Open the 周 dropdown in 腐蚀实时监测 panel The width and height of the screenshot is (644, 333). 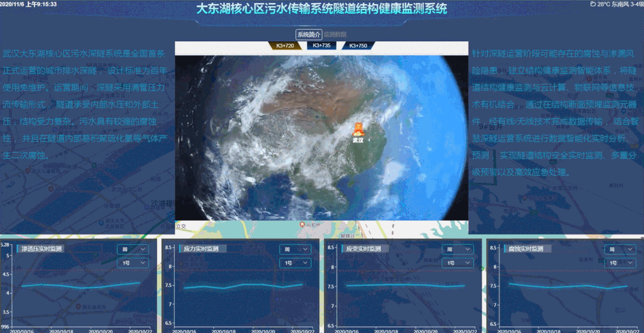pos(620,249)
